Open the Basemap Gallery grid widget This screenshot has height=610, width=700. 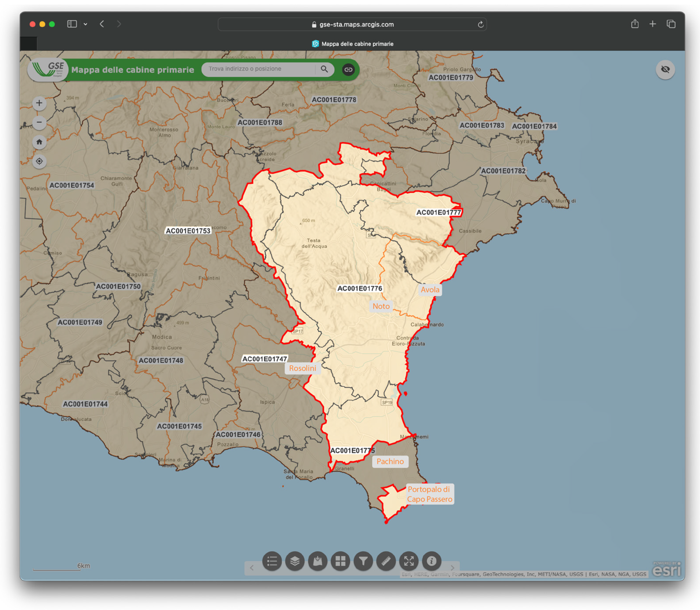point(340,561)
